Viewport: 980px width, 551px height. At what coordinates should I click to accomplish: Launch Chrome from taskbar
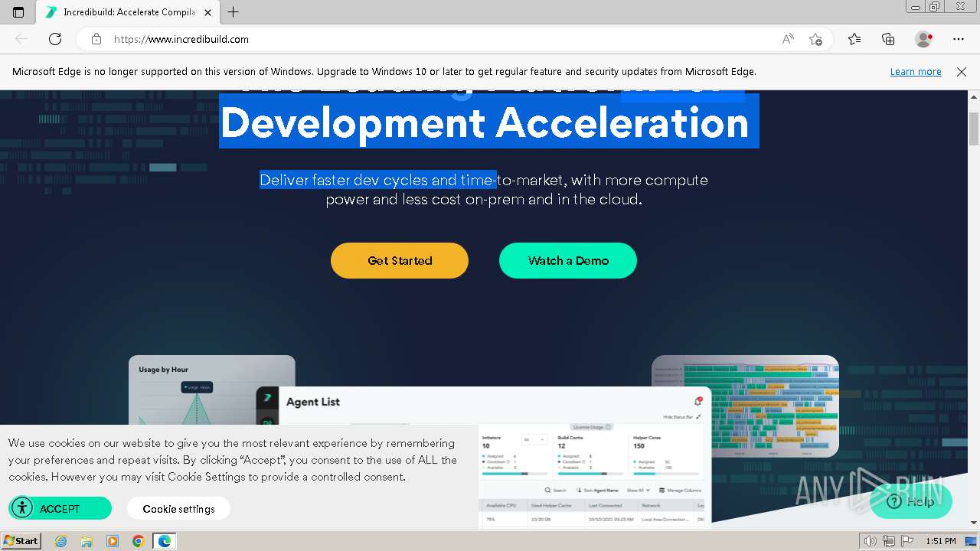(x=139, y=541)
